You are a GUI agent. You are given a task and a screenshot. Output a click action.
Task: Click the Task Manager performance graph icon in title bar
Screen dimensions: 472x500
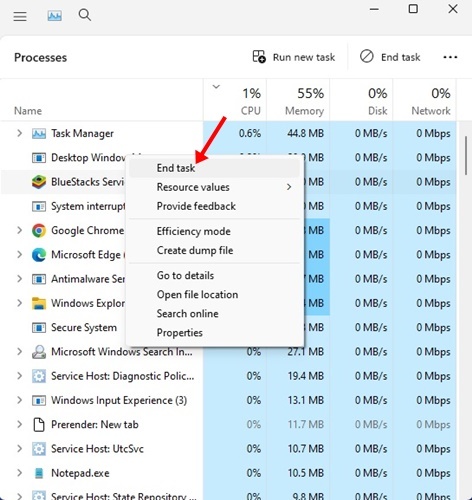54,16
